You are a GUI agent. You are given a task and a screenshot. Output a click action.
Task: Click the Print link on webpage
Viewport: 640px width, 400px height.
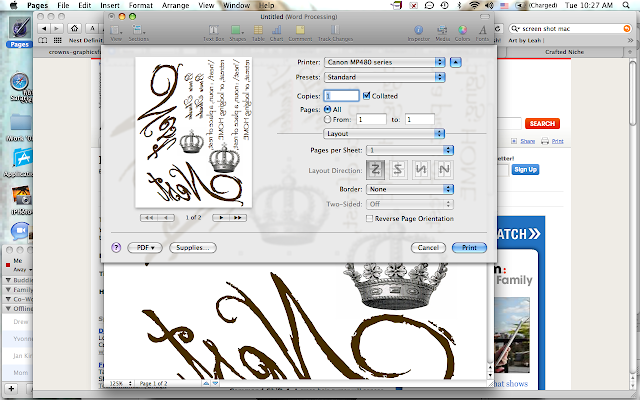558,141
